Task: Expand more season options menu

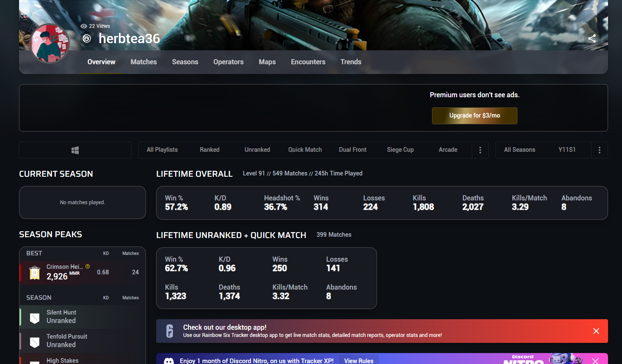Action: coord(600,150)
